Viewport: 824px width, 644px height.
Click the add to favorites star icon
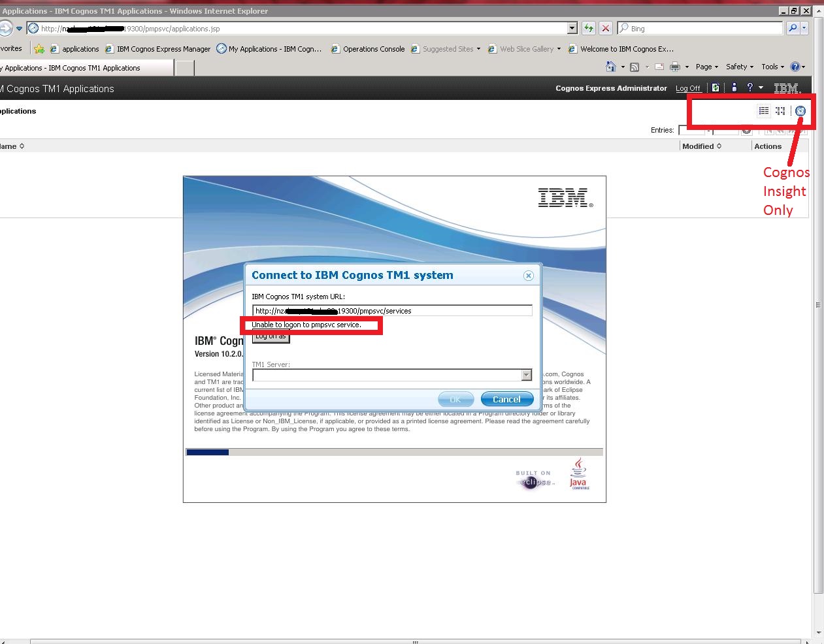pos(39,48)
